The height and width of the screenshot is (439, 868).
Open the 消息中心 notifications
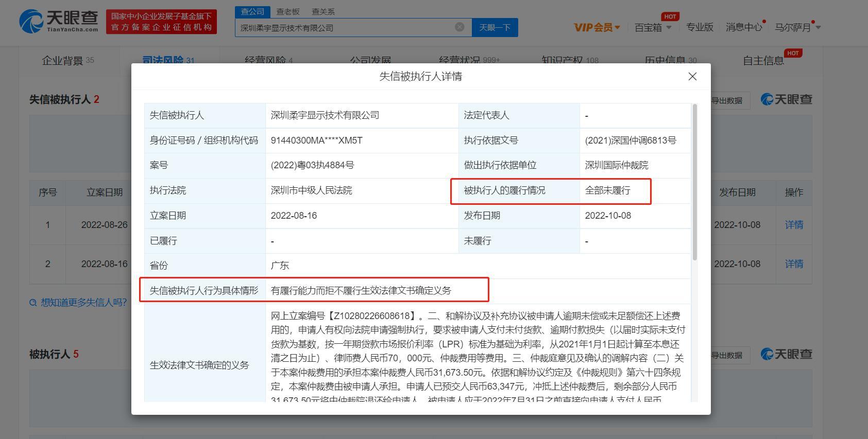(x=744, y=27)
